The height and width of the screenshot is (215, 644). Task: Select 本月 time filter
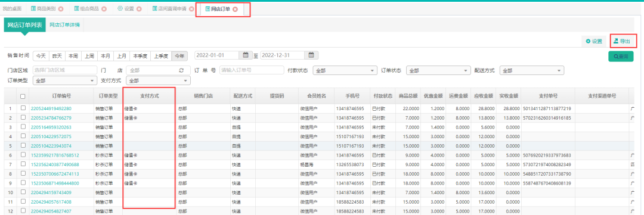point(106,55)
